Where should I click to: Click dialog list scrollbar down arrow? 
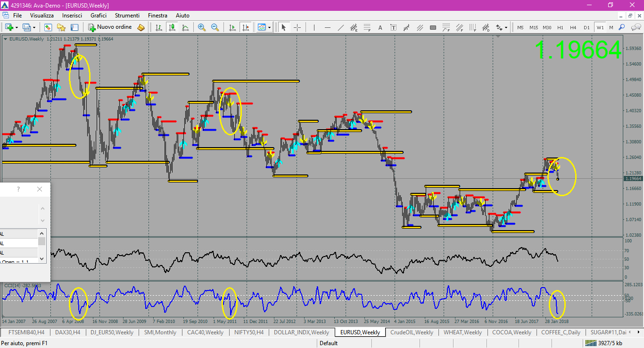[x=42, y=258]
